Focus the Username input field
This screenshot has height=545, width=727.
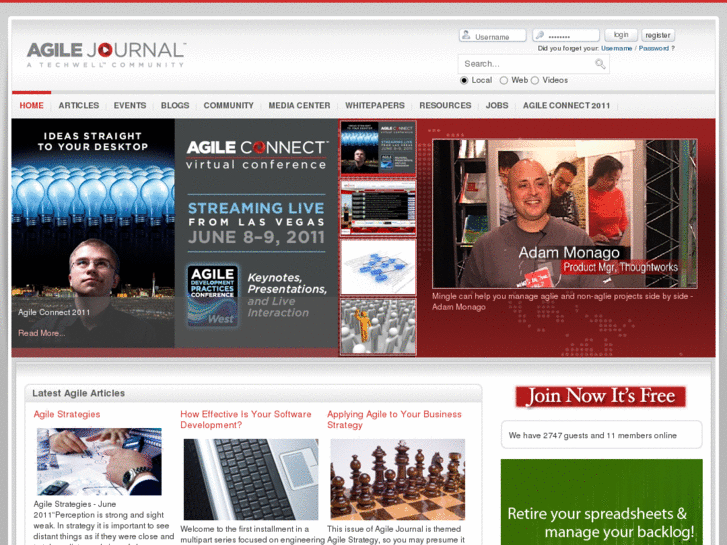coord(492,35)
